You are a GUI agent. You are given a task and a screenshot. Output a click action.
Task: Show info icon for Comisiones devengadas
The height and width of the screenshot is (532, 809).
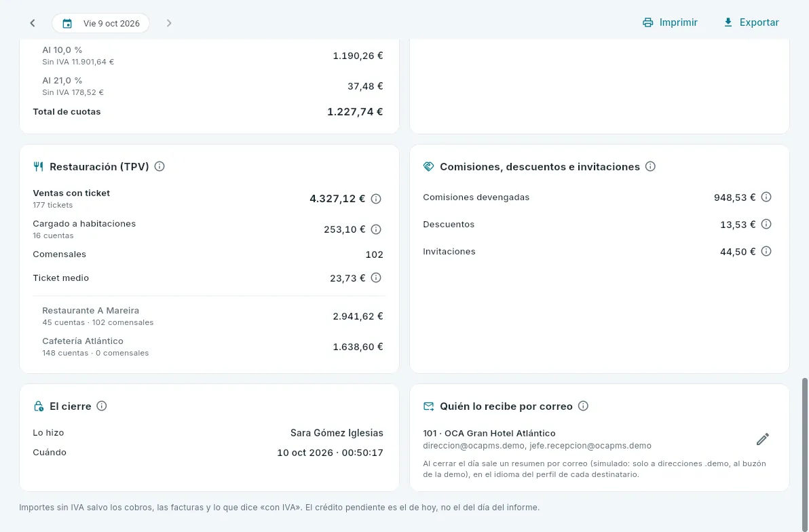coord(766,197)
